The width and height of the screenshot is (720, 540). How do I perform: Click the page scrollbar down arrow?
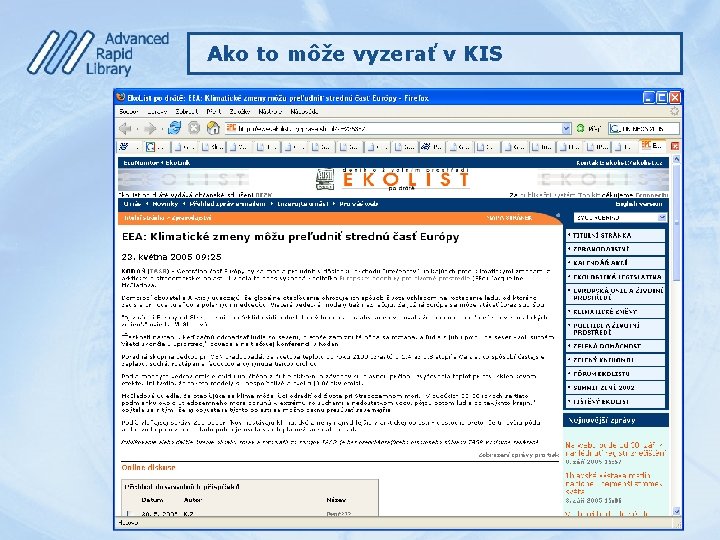[x=676, y=511]
